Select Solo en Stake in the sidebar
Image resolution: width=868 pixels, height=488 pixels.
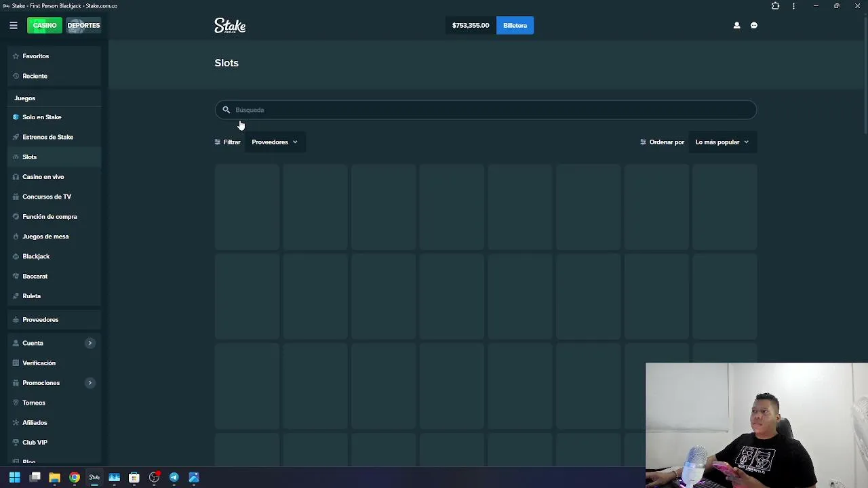(54, 117)
